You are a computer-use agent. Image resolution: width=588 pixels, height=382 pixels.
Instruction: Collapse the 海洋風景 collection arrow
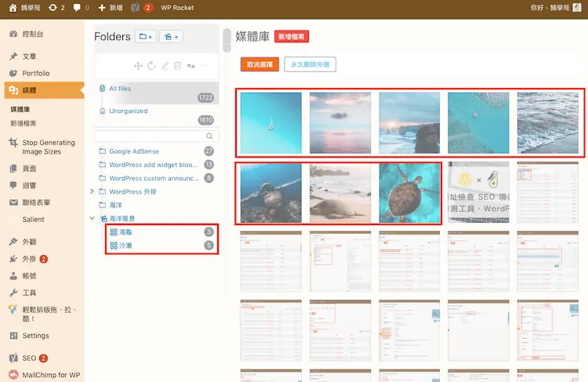pyautogui.click(x=92, y=218)
